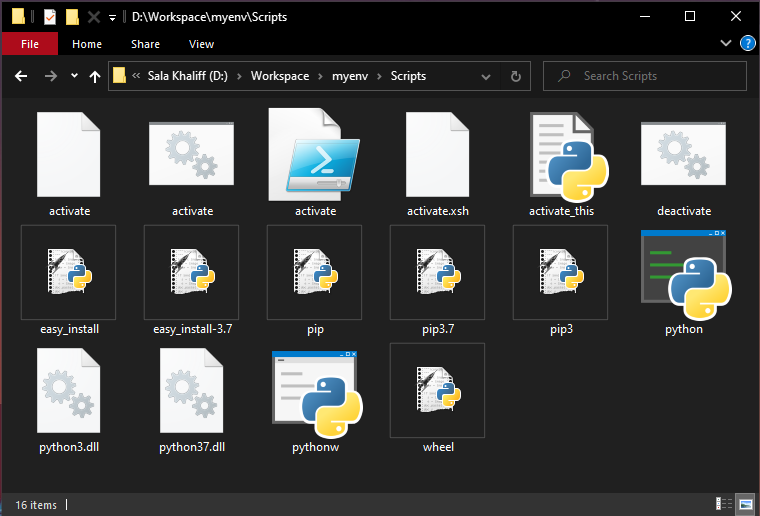Viewport: 760px width, 516px height.
Task: Select the activate_this Python file
Action: pos(569,157)
